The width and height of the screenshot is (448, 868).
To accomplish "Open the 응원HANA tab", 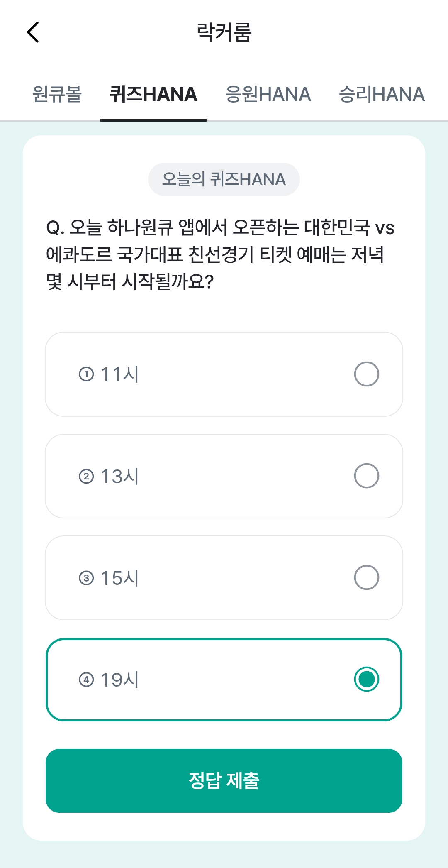I will 268,94.
